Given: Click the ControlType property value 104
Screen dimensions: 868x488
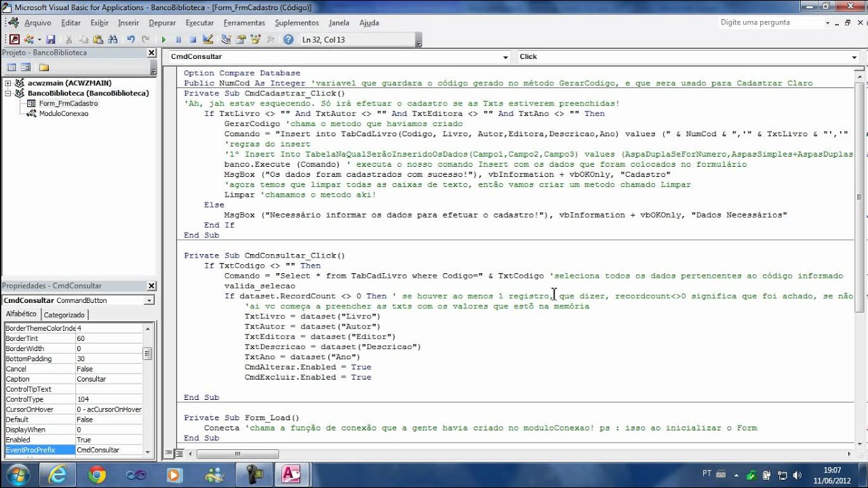Looking at the screenshot, I should (108, 399).
